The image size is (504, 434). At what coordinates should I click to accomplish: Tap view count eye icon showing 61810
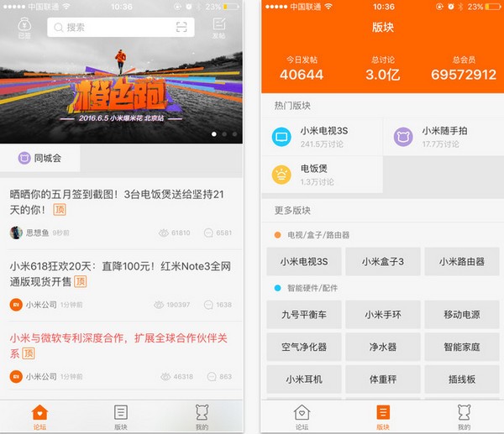click(164, 233)
